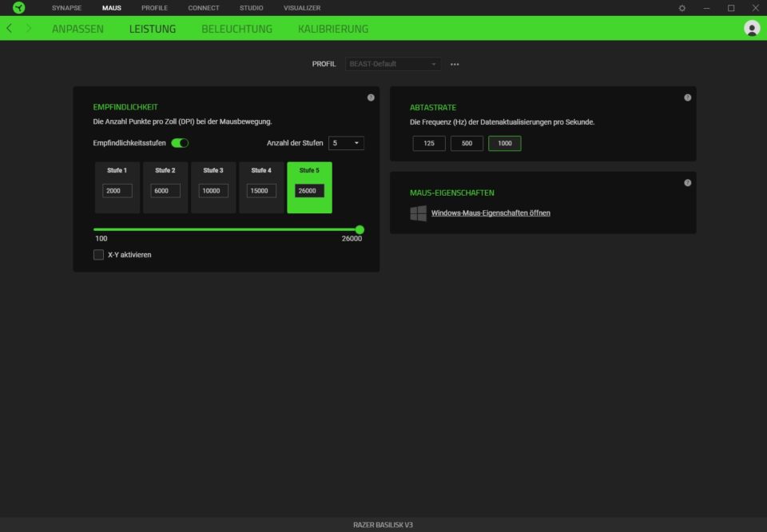Open the Studio menu item
Viewport: 767px width, 532px height.
(x=251, y=8)
